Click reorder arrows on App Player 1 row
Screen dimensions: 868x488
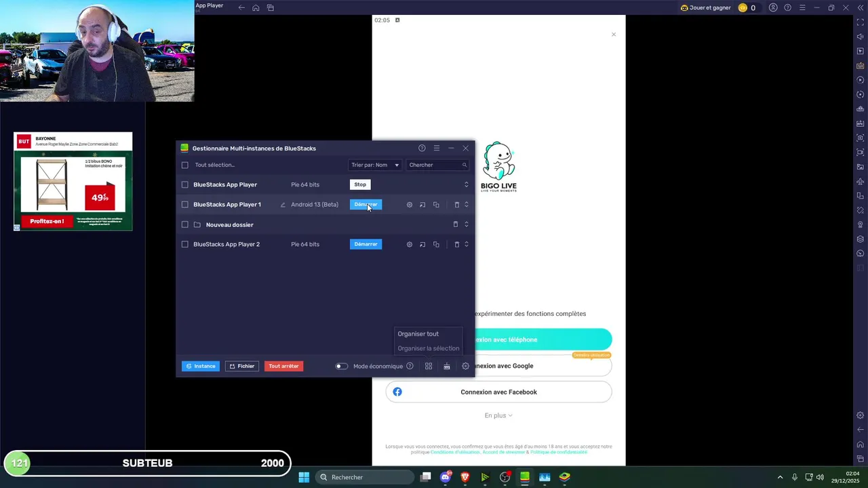pyautogui.click(x=466, y=205)
